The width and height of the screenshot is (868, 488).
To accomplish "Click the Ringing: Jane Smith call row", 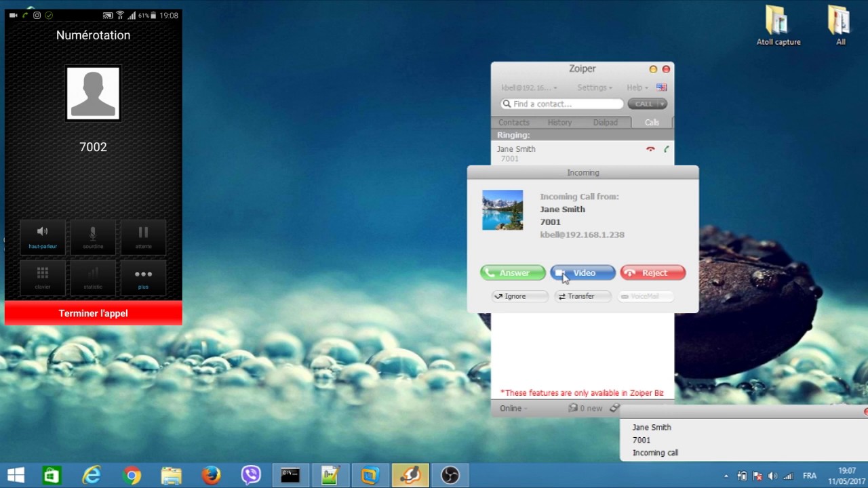I will click(583, 153).
